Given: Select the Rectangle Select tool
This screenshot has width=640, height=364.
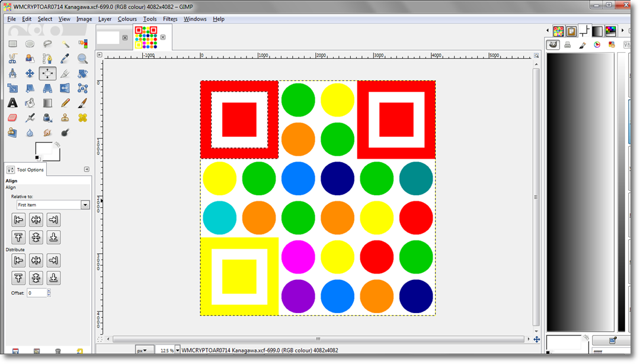Looking at the screenshot, I should click(x=12, y=44).
